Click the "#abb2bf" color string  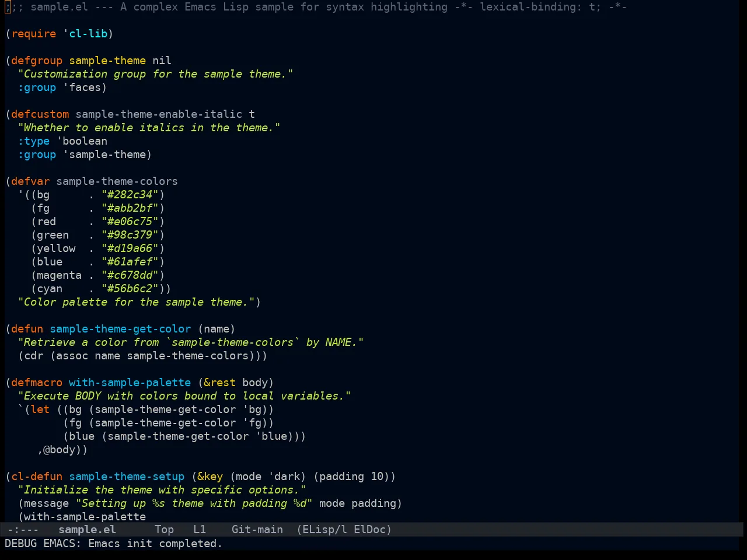(130, 208)
